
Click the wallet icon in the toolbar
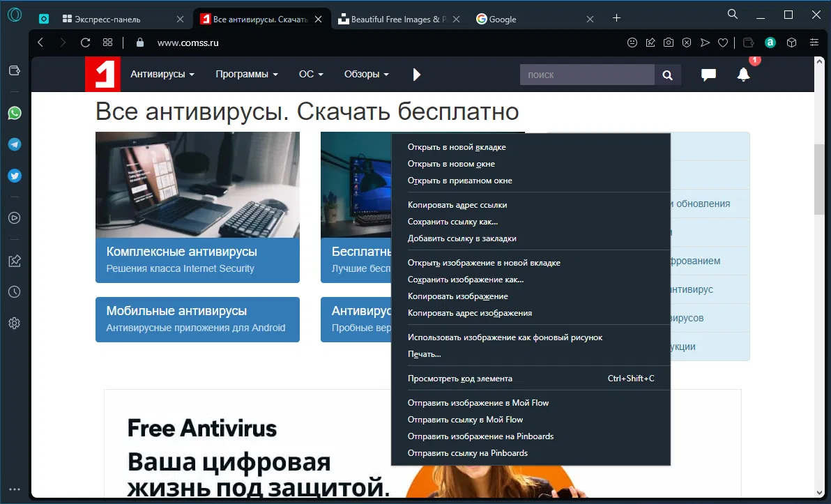point(748,43)
